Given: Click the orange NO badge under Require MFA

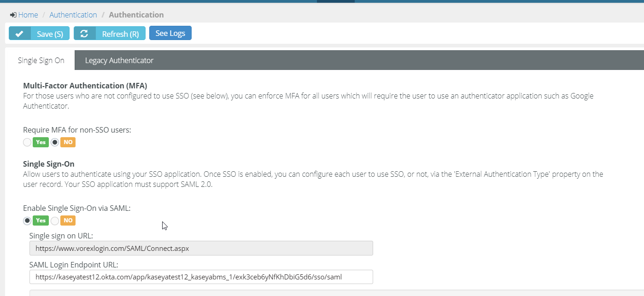Looking at the screenshot, I should pyautogui.click(x=68, y=142).
